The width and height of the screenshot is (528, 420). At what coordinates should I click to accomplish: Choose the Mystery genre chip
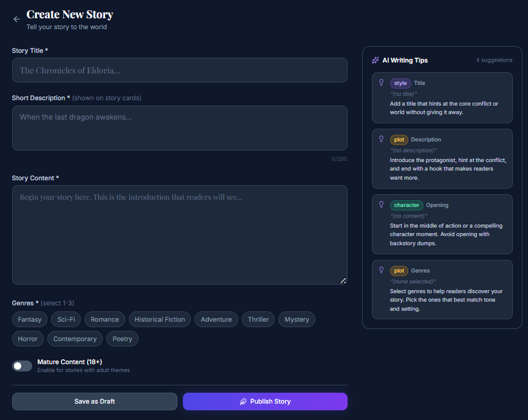(297, 319)
